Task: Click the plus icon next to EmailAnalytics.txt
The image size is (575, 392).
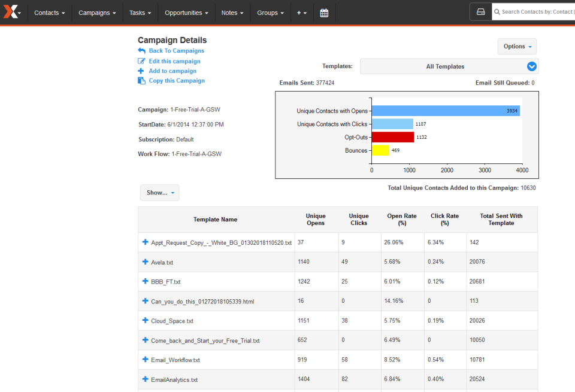Action: (x=144, y=379)
